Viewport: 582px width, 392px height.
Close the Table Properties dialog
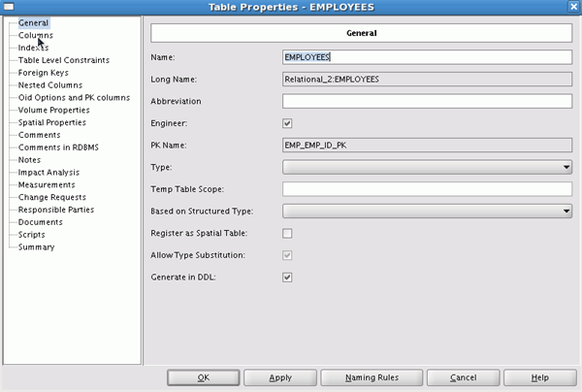coord(573,7)
